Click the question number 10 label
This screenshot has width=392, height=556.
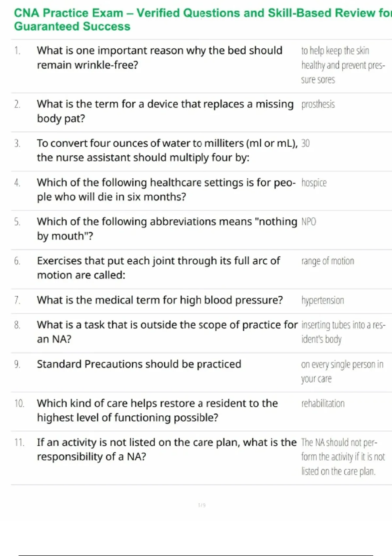coord(19,403)
